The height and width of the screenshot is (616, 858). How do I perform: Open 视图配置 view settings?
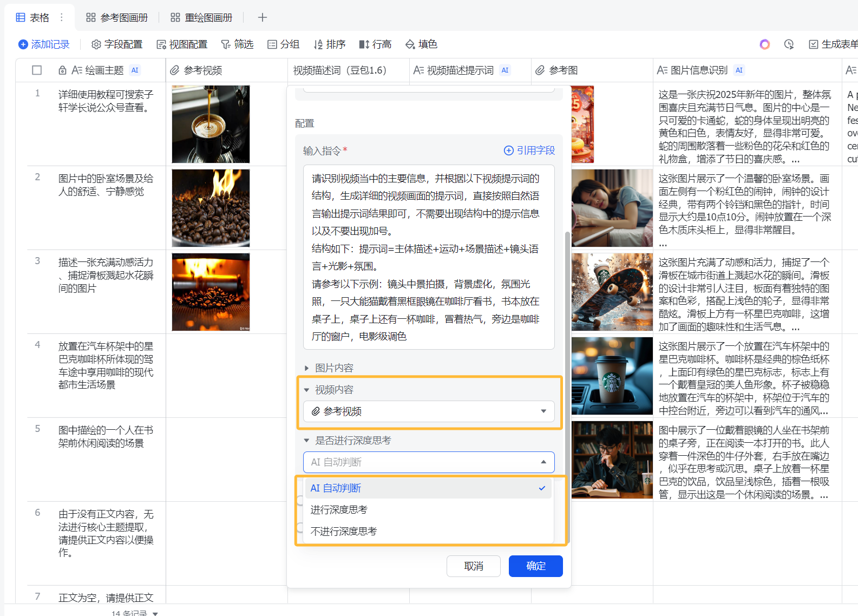tap(182, 44)
